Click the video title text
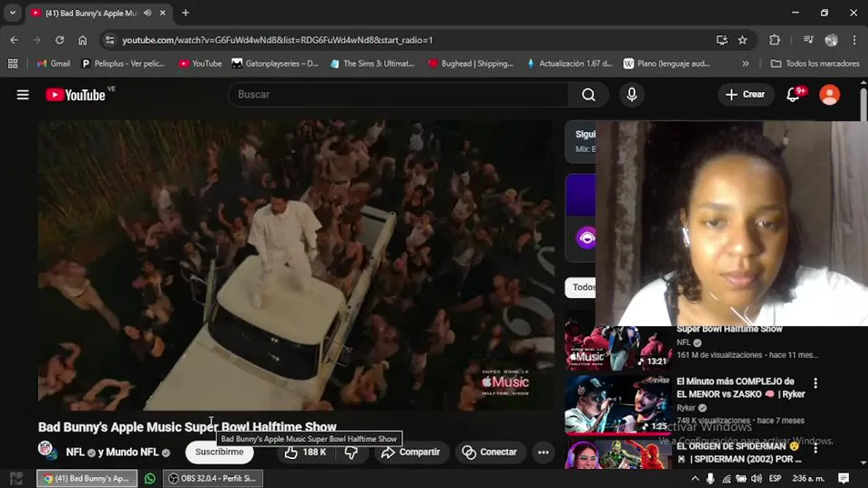 pos(187,427)
